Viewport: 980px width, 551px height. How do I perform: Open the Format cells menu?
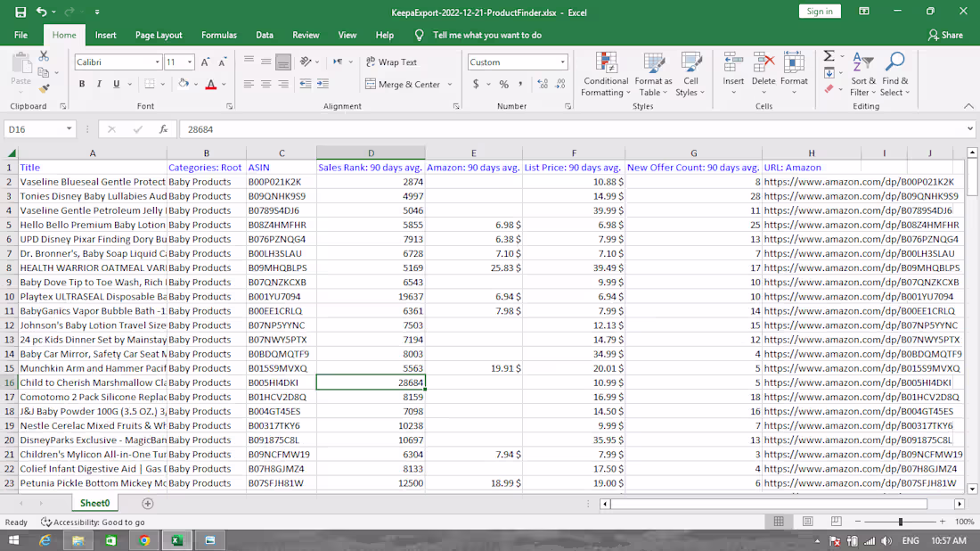tap(794, 74)
